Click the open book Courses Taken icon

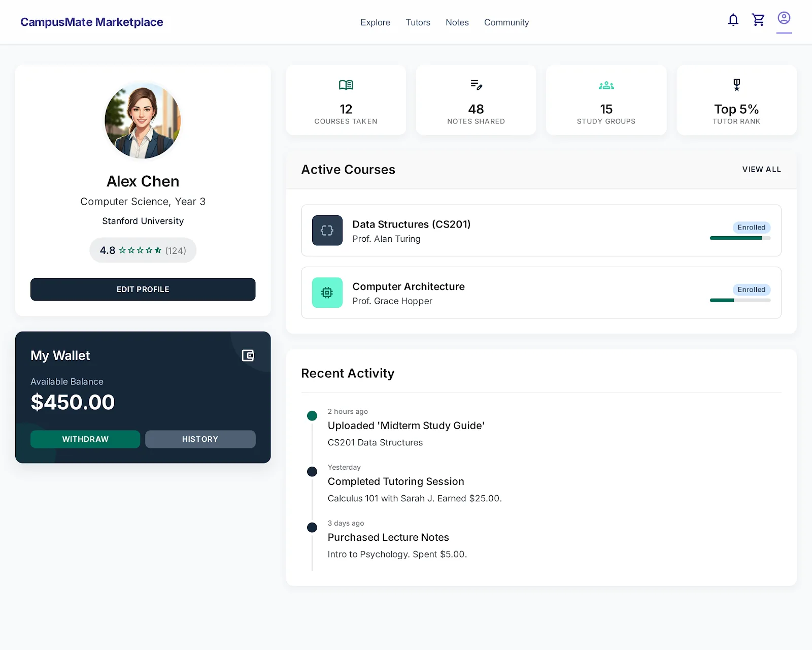(x=346, y=85)
